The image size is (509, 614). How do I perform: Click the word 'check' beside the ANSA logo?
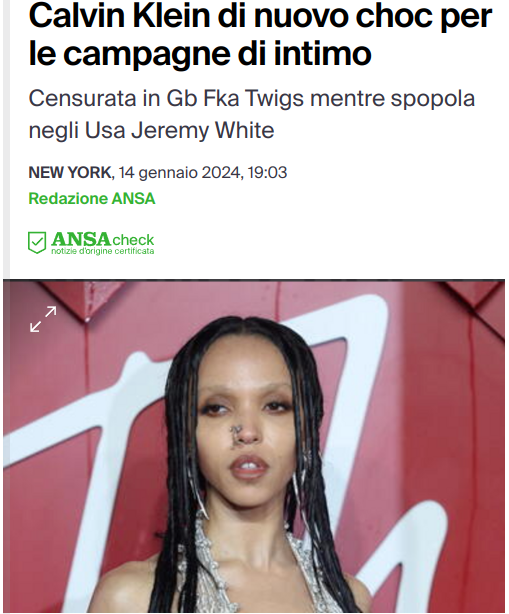(x=133, y=240)
